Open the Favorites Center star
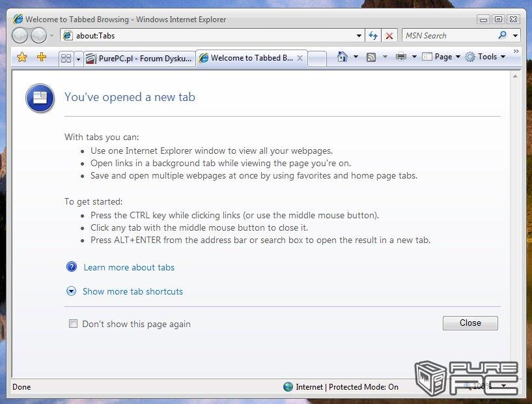 22,57
